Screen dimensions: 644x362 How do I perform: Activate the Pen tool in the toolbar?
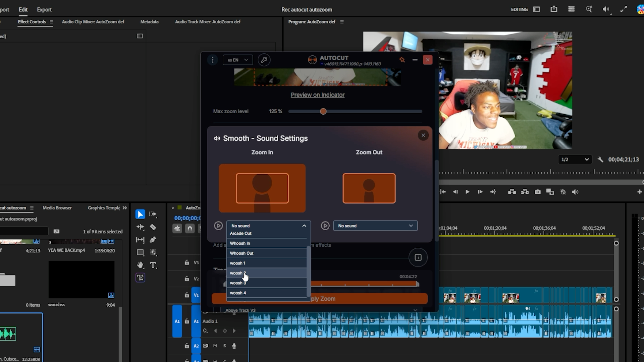tap(153, 240)
